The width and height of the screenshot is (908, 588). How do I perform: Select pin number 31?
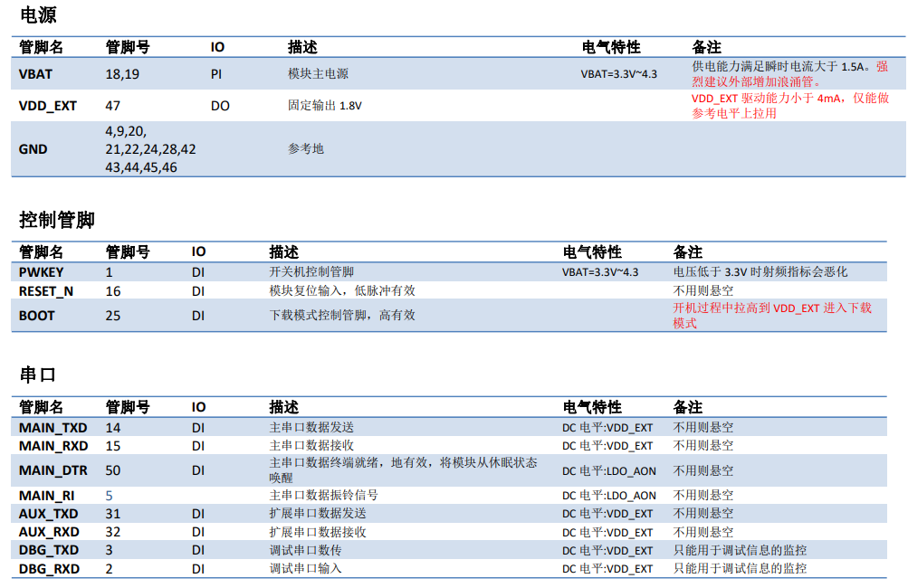pos(113,514)
